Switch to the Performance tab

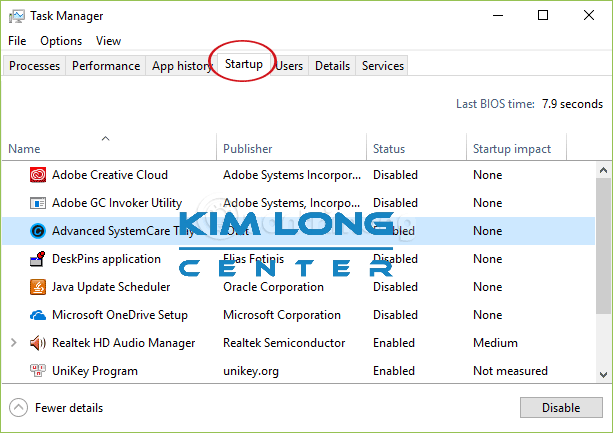click(x=106, y=66)
